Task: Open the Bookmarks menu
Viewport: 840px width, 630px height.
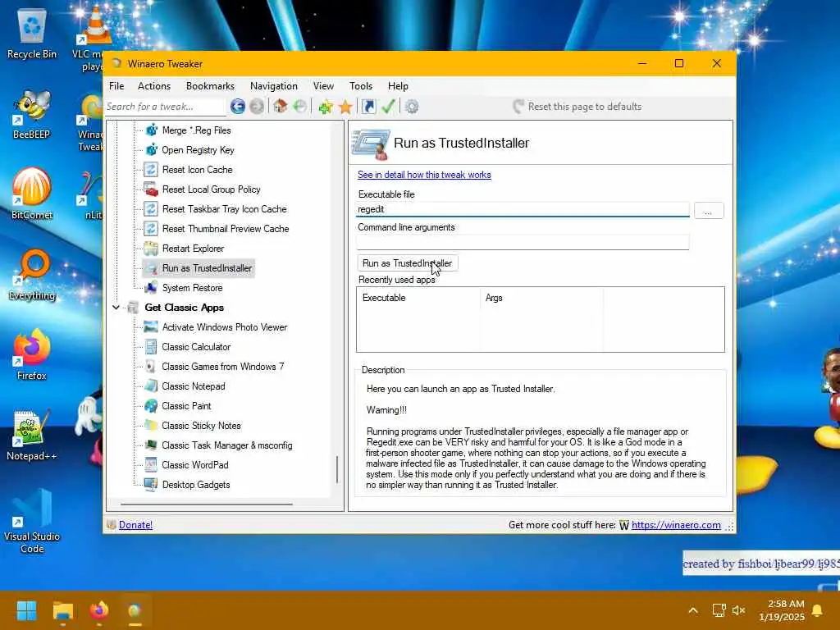Action: pyautogui.click(x=210, y=86)
